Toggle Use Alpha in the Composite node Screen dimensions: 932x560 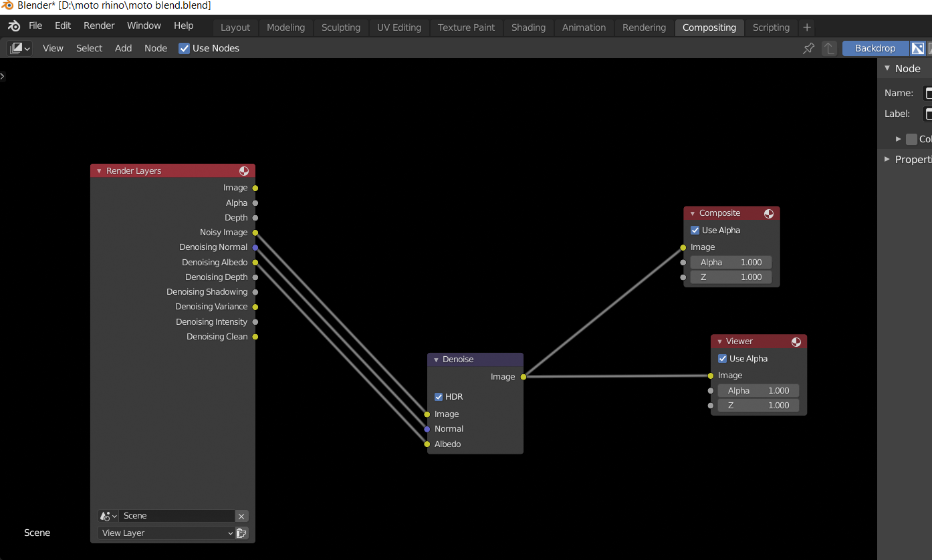[x=695, y=231]
